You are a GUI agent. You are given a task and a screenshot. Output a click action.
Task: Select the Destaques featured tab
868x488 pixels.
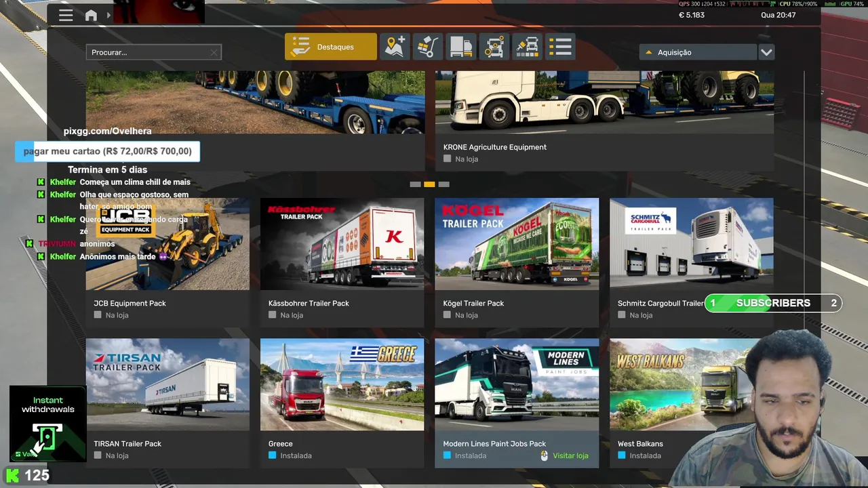pyautogui.click(x=331, y=47)
